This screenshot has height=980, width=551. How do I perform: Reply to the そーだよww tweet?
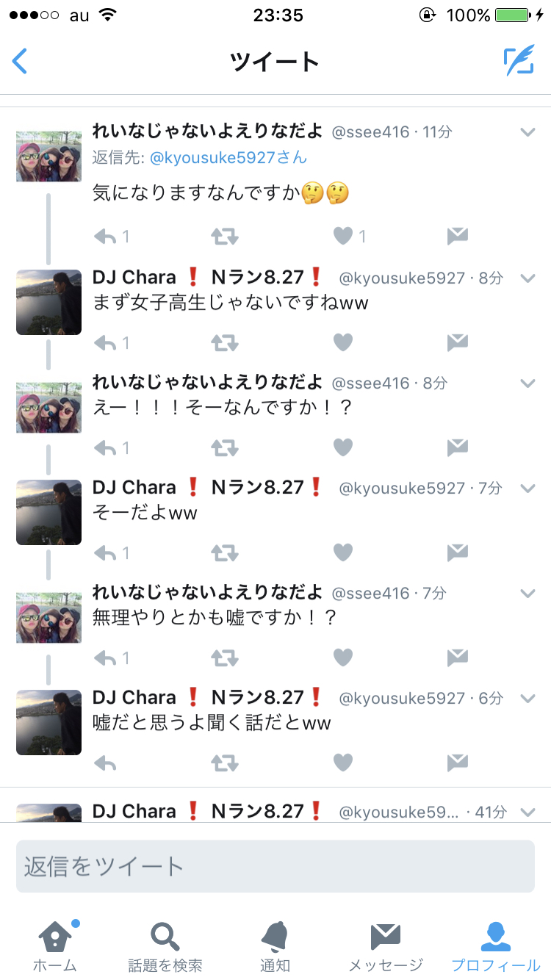tap(106, 552)
